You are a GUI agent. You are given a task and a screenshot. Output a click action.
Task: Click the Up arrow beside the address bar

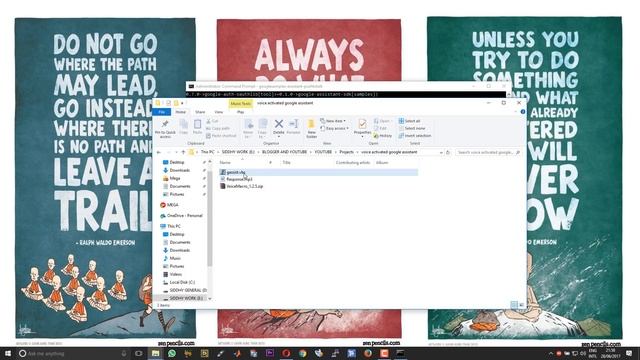pos(183,152)
